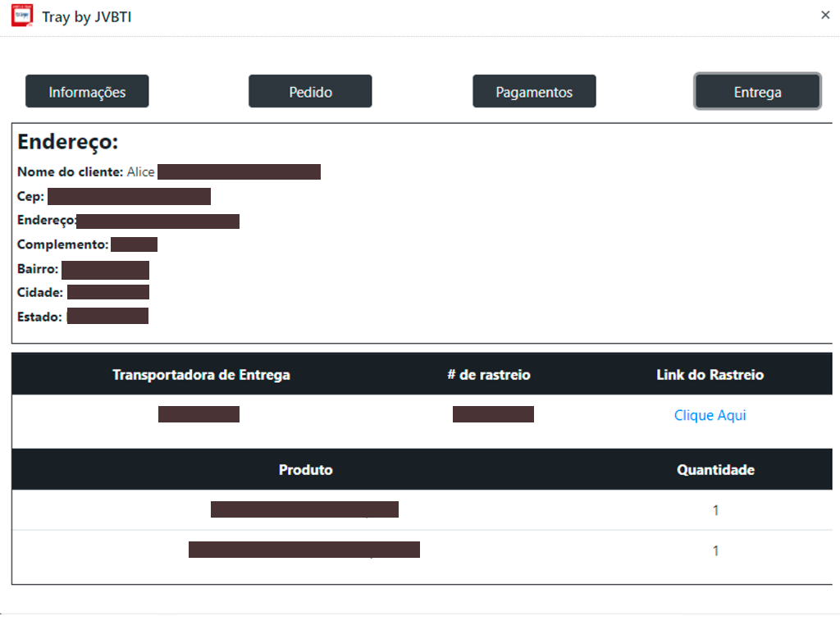840x630 pixels.
Task: Click the Transportadora de Entrega column header
Action: coord(201,375)
